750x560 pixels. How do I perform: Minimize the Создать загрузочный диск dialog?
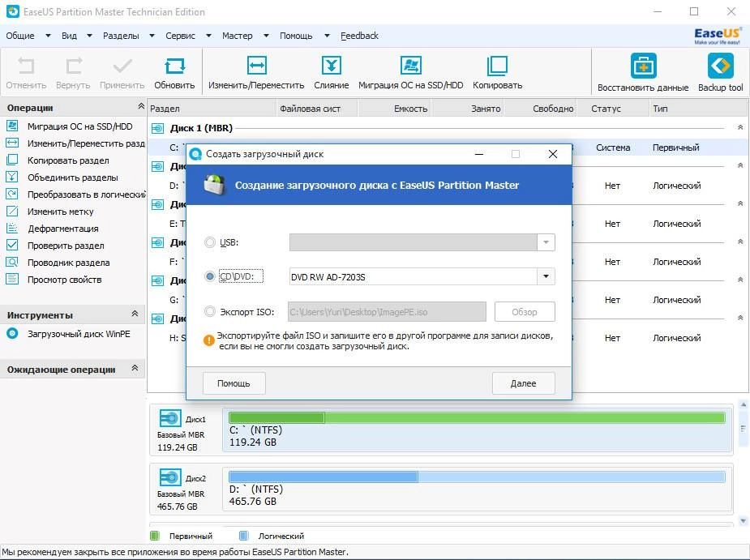pos(479,154)
